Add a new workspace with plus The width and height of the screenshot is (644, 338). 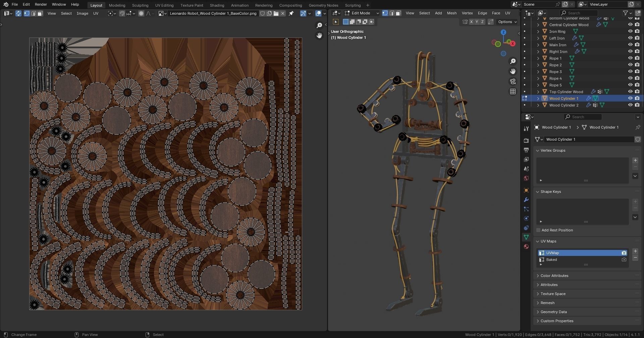368,5
